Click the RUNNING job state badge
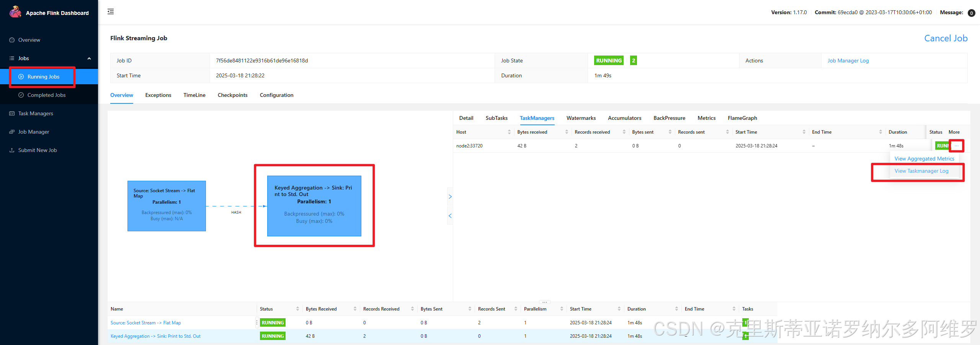The width and height of the screenshot is (980, 345). click(x=609, y=60)
